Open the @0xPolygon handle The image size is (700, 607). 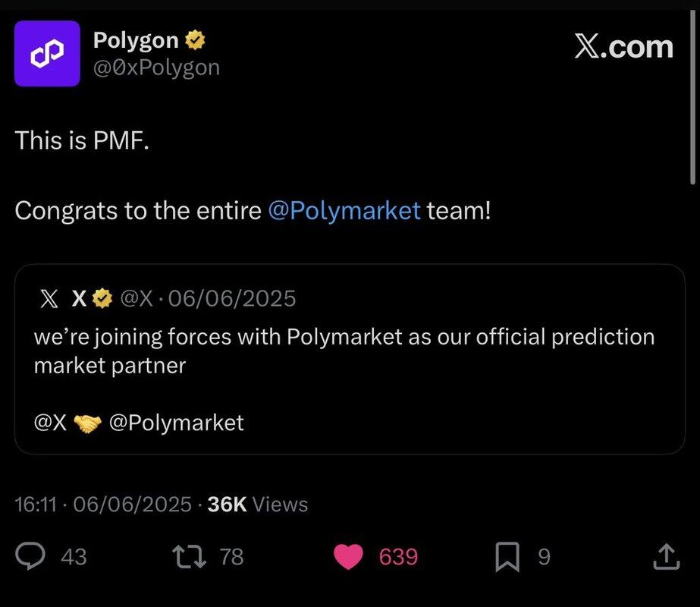coord(156,68)
